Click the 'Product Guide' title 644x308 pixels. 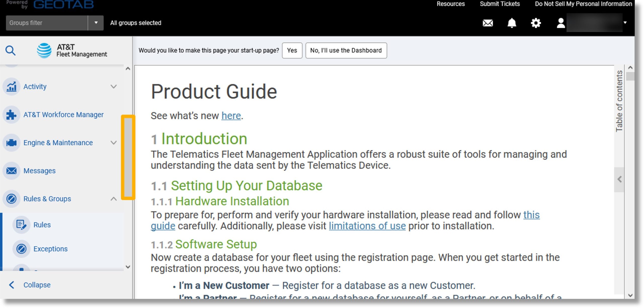(x=214, y=92)
